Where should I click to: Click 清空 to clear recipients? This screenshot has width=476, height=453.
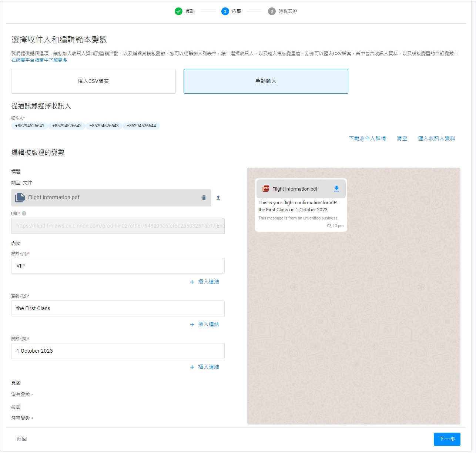[402, 138]
